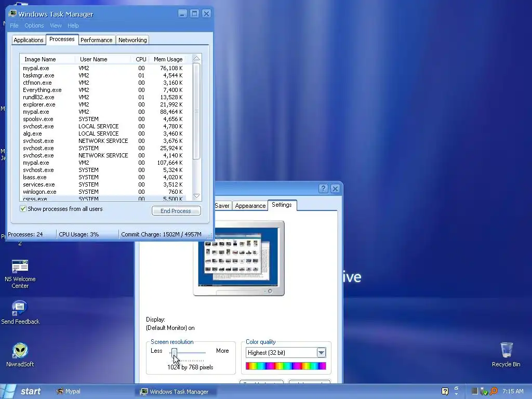Select mypal.exe using 107,664 K memory
The height and width of the screenshot is (399, 532).
pyautogui.click(x=103, y=163)
